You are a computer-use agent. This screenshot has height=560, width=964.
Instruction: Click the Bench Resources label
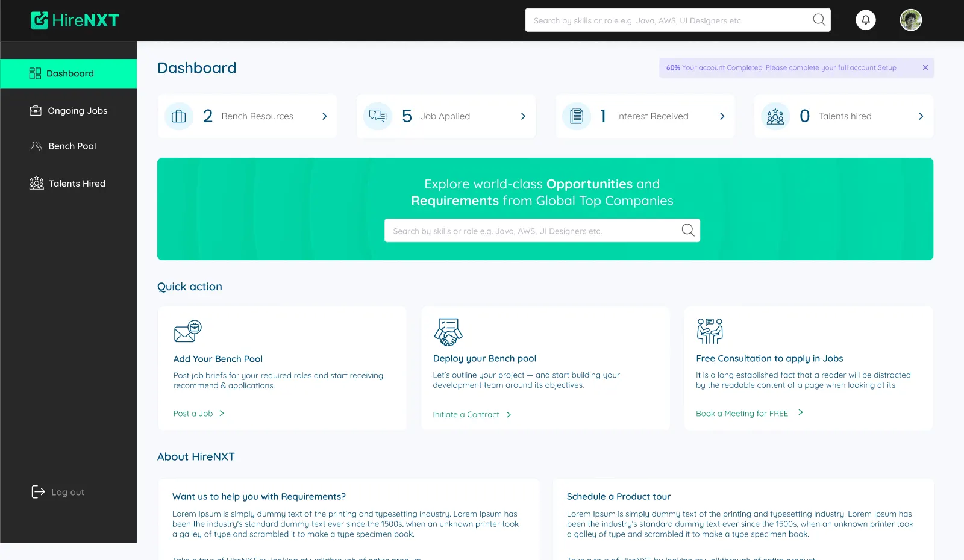[257, 116]
